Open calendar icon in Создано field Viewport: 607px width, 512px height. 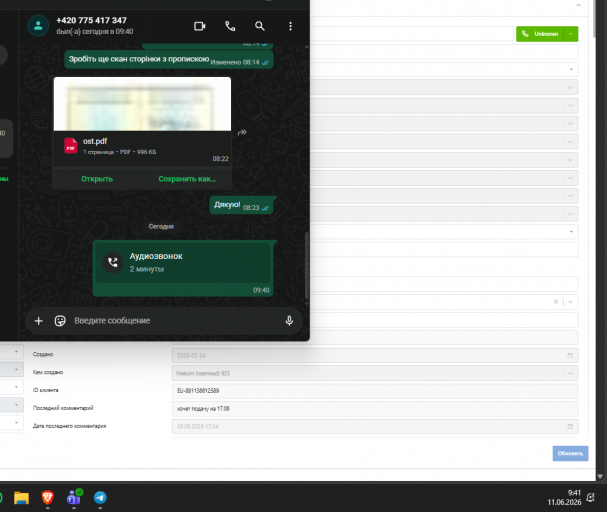(x=570, y=355)
